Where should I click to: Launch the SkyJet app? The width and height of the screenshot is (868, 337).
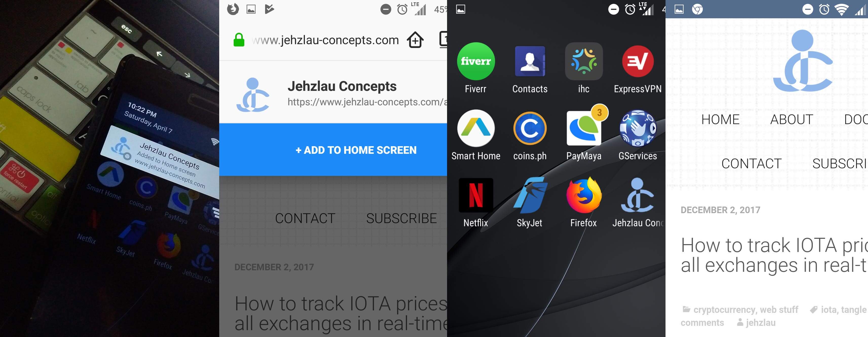click(530, 195)
